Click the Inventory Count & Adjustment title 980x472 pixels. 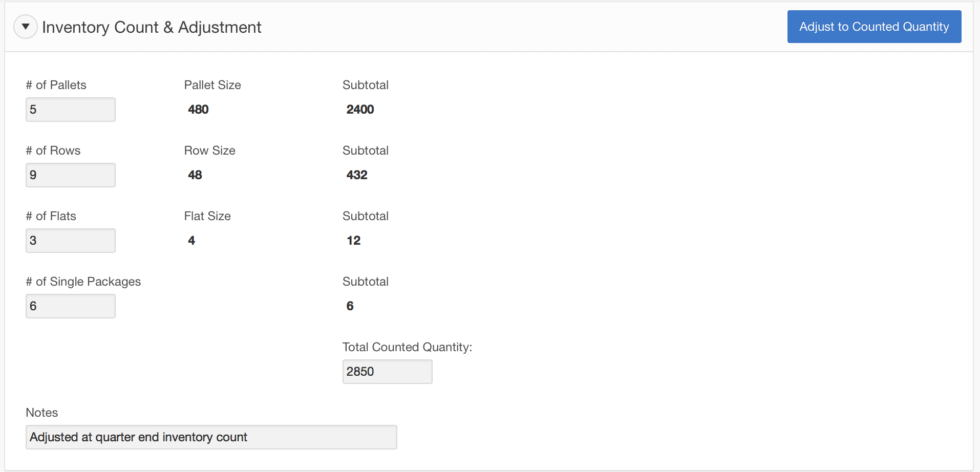(152, 27)
